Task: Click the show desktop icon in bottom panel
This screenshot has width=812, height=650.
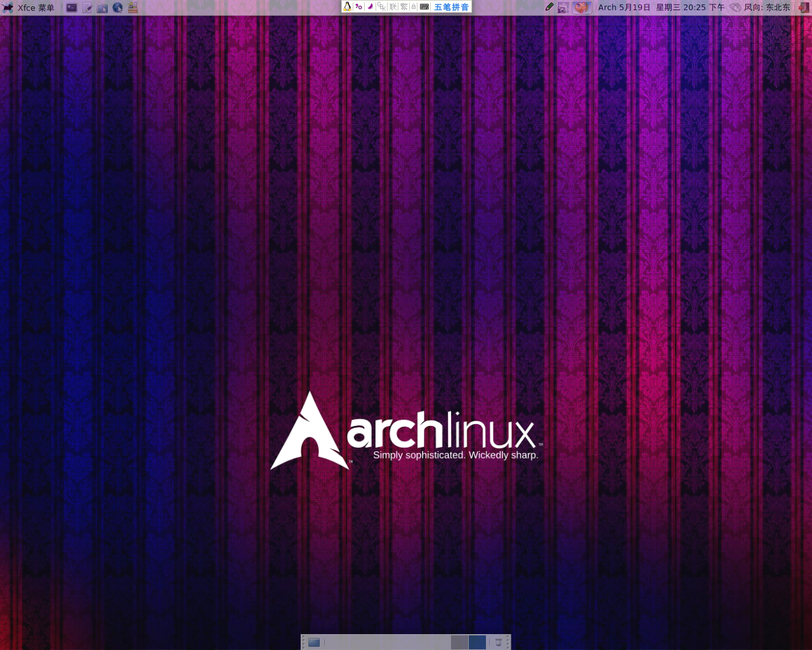Action: pyautogui.click(x=314, y=642)
